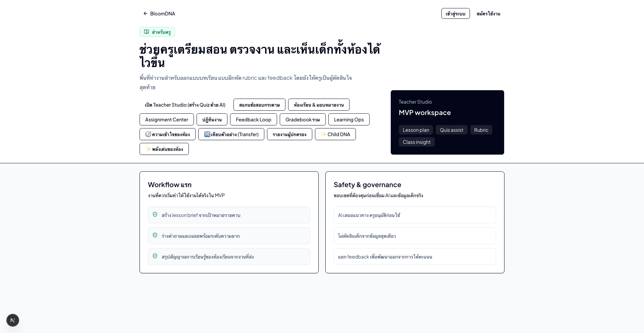Click the เข้าสู่ระบบ login button
This screenshot has width=644, height=333.
(x=455, y=13)
